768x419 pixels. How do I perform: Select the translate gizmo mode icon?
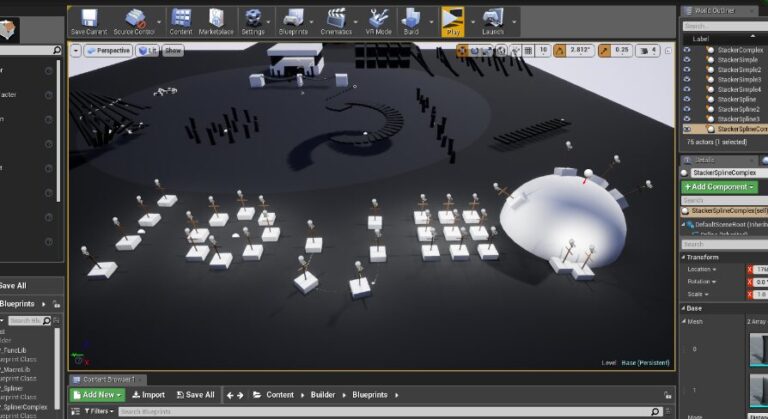(x=462, y=50)
